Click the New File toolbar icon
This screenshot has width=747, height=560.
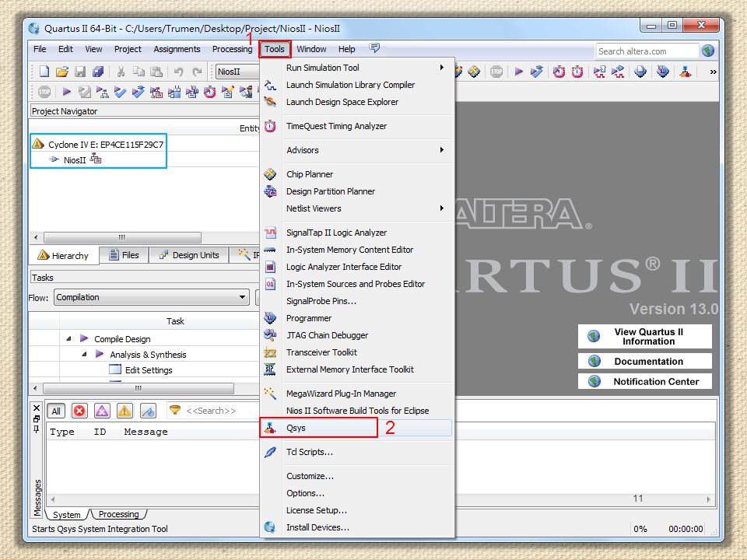point(44,72)
